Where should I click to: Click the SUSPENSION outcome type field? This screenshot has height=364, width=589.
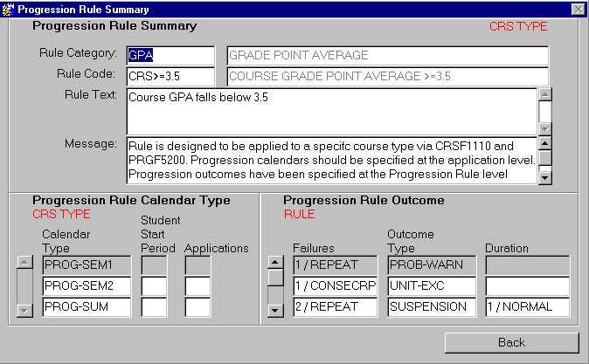pos(432,306)
